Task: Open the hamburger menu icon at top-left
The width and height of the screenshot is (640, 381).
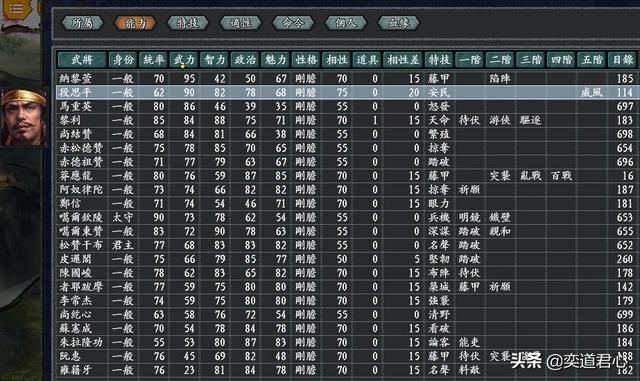Action: [16, 8]
